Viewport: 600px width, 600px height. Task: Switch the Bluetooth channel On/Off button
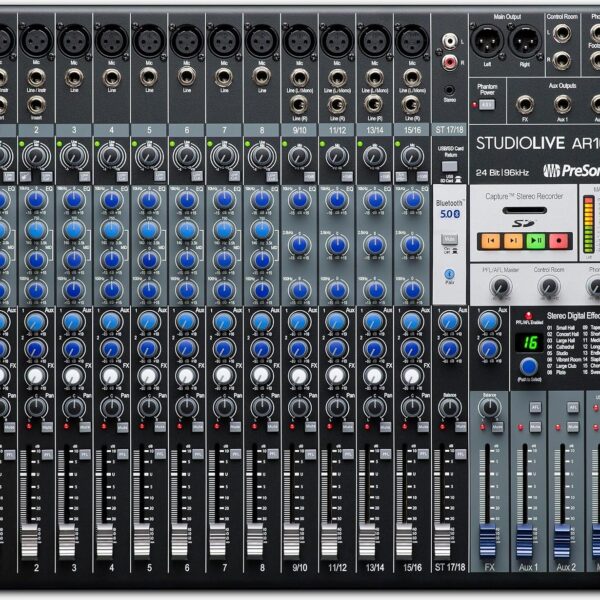450,240
